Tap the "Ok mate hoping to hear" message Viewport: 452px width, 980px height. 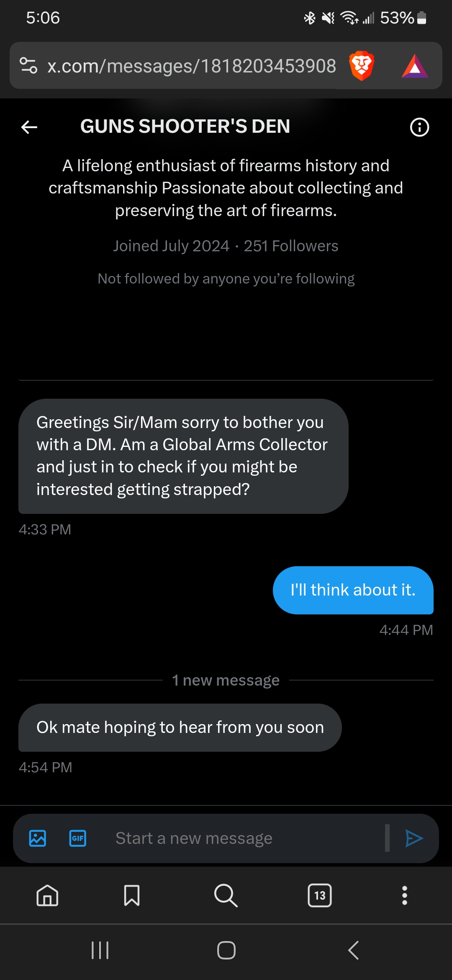(180, 727)
